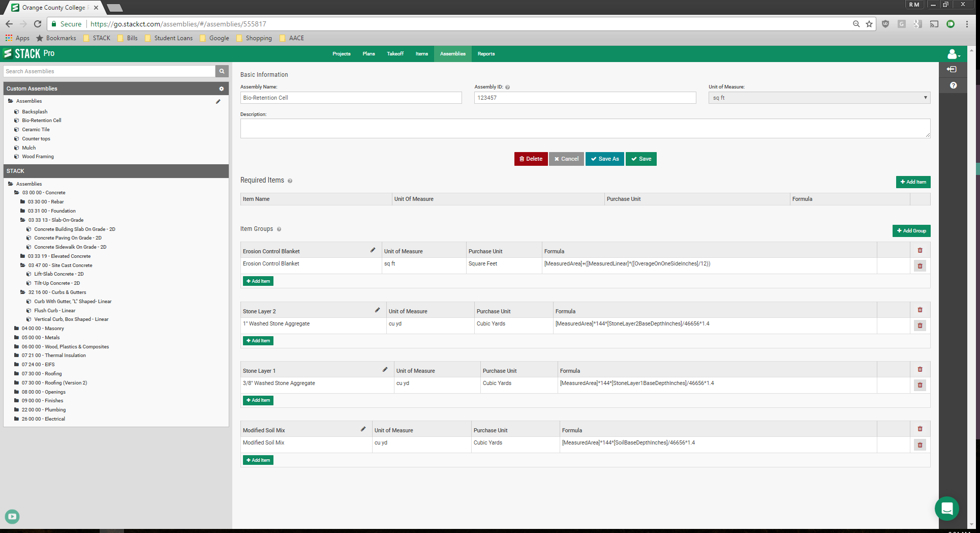This screenshot has width=980, height=533.
Task: Open the AACE bookmark folder
Action: pos(292,38)
